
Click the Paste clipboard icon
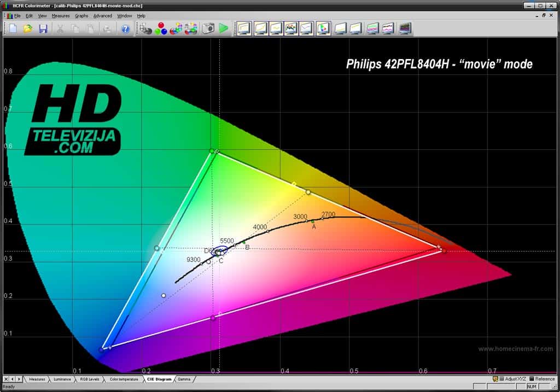[x=91, y=28]
